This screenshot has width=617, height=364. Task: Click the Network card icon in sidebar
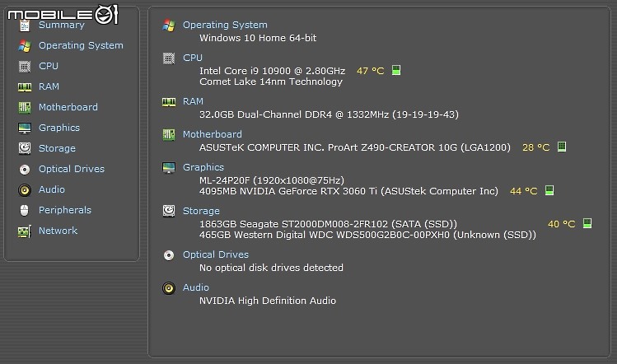click(x=25, y=231)
